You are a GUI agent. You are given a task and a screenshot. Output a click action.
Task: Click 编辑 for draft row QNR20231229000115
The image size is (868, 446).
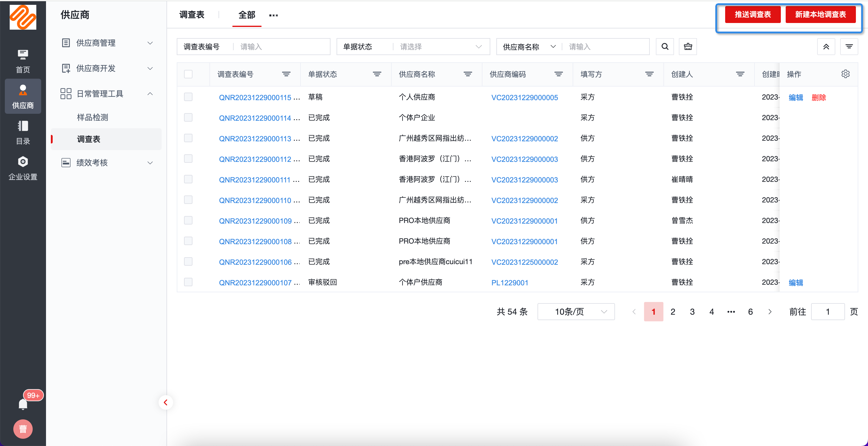796,97
